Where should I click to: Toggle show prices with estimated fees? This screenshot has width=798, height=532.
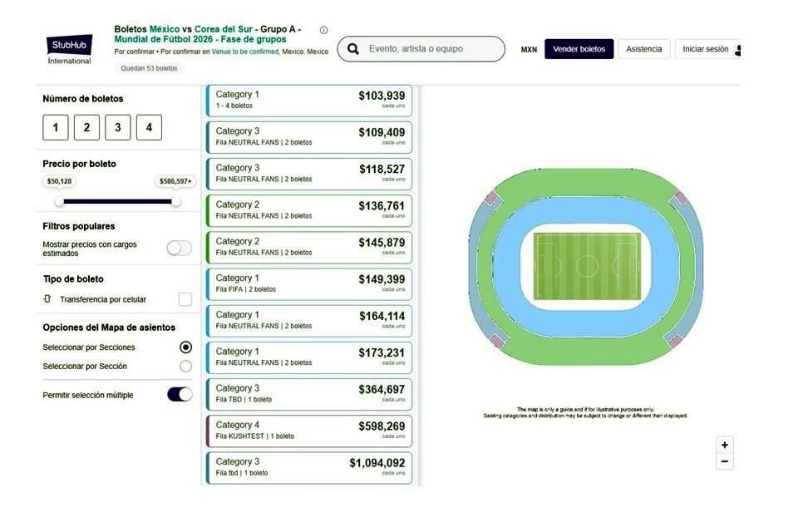[x=179, y=248]
